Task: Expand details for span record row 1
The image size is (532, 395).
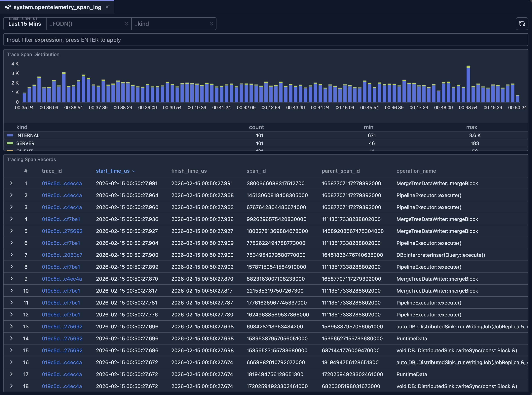Action: (x=11, y=183)
